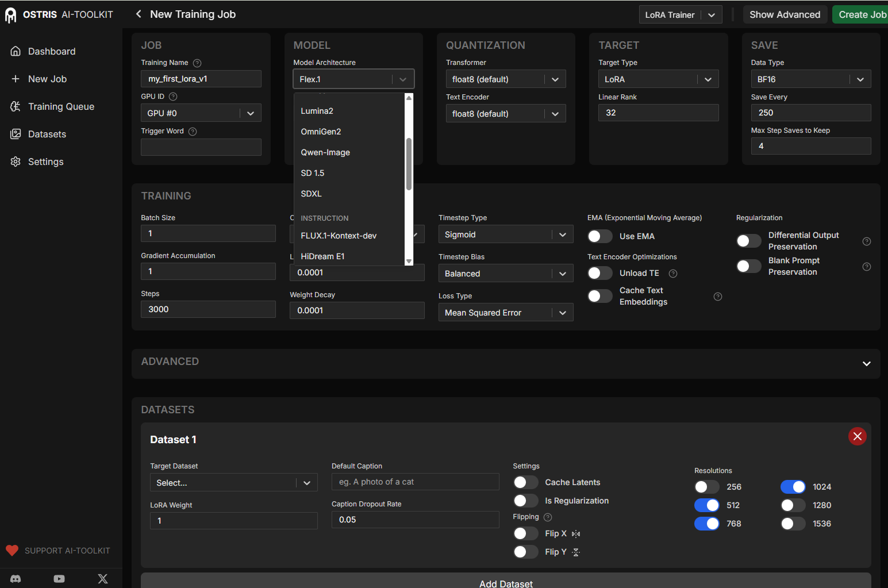This screenshot has height=588, width=888.
Task: Open the Discord link icon
Action: 16,579
